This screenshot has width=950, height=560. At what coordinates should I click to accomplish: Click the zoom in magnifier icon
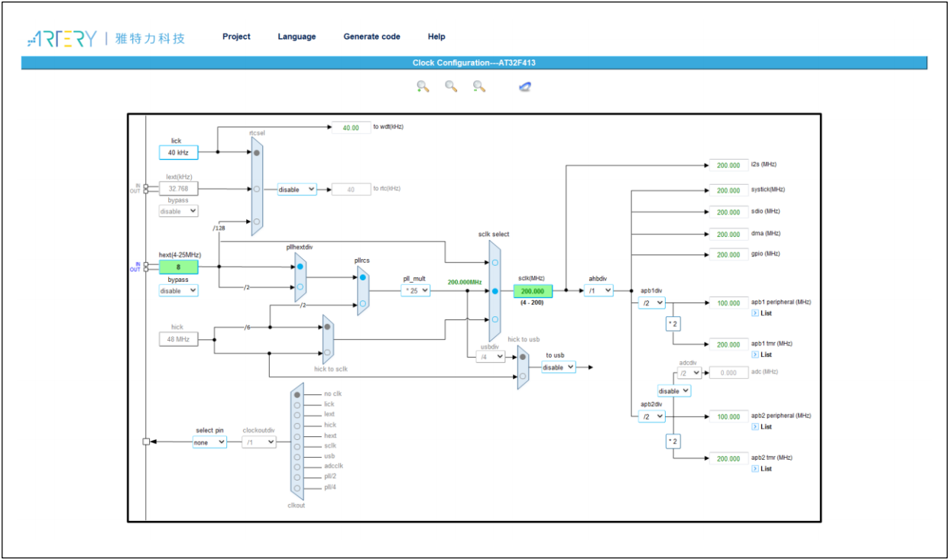coord(423,86)
